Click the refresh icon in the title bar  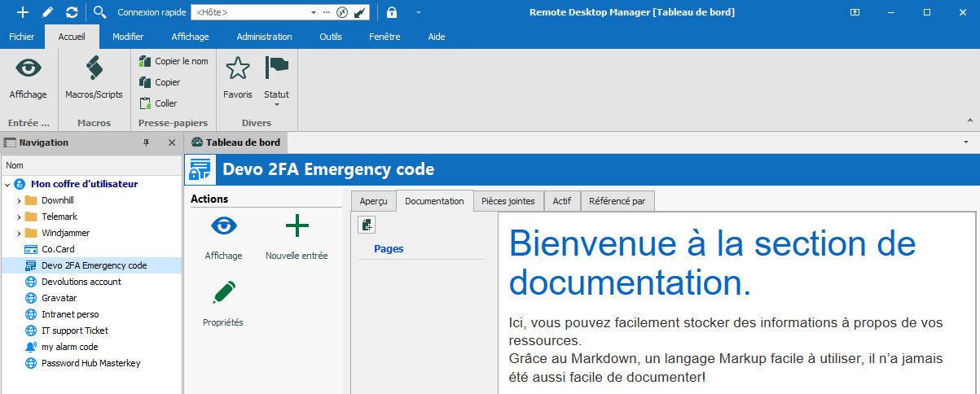(72, 12)
